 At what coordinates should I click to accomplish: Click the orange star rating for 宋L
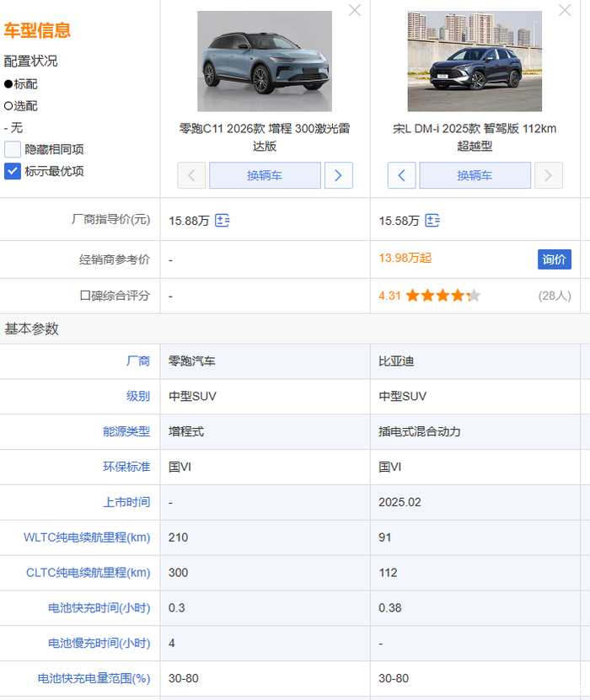click(x=442, y=296)
